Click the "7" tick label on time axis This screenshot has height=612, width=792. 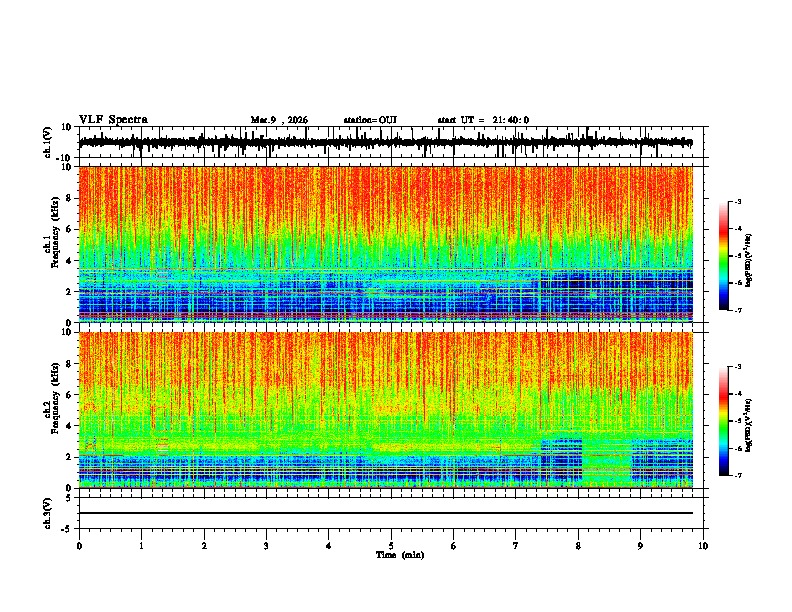pos(516,546)
